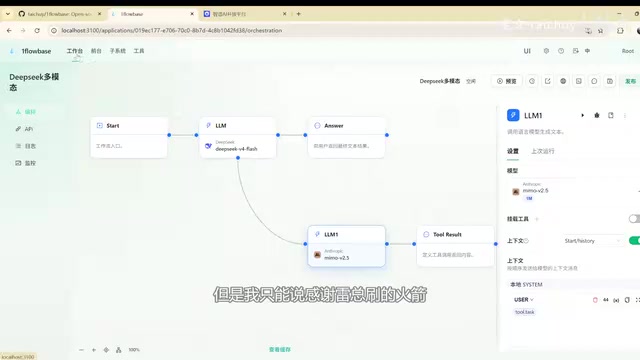Click the help circle icon in header
This screenshot has width=640, height=360.
point(561,51)
